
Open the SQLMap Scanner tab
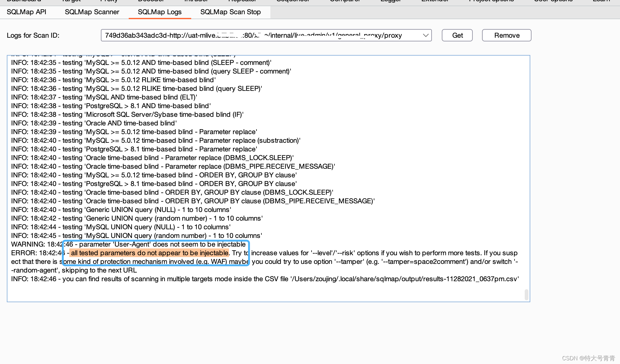point(92,12)
